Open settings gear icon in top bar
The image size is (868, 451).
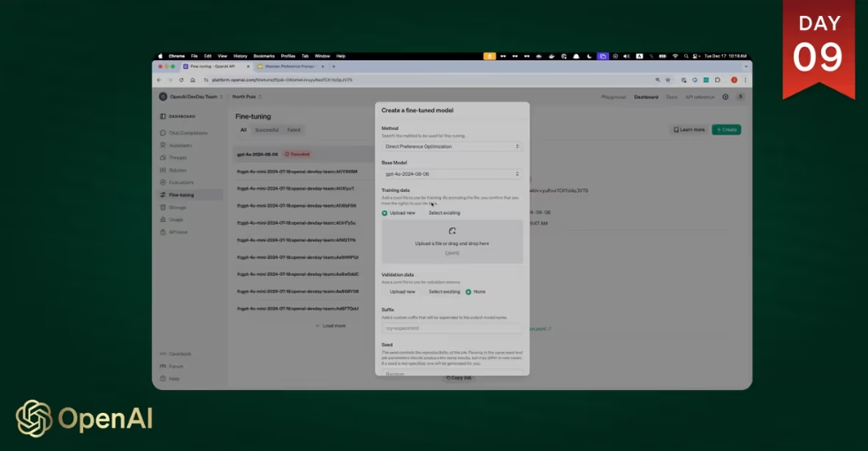(x=726, y=96)
